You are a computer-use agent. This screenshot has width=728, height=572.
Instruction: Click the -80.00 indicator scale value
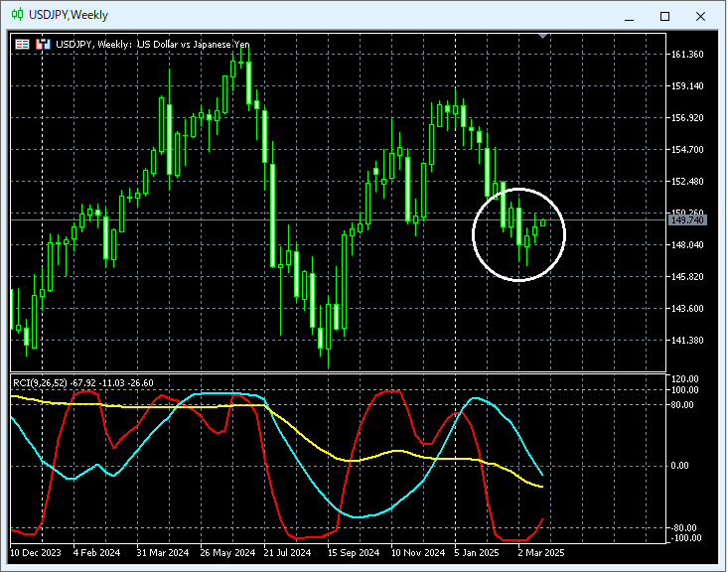click(x=684, y=528)
